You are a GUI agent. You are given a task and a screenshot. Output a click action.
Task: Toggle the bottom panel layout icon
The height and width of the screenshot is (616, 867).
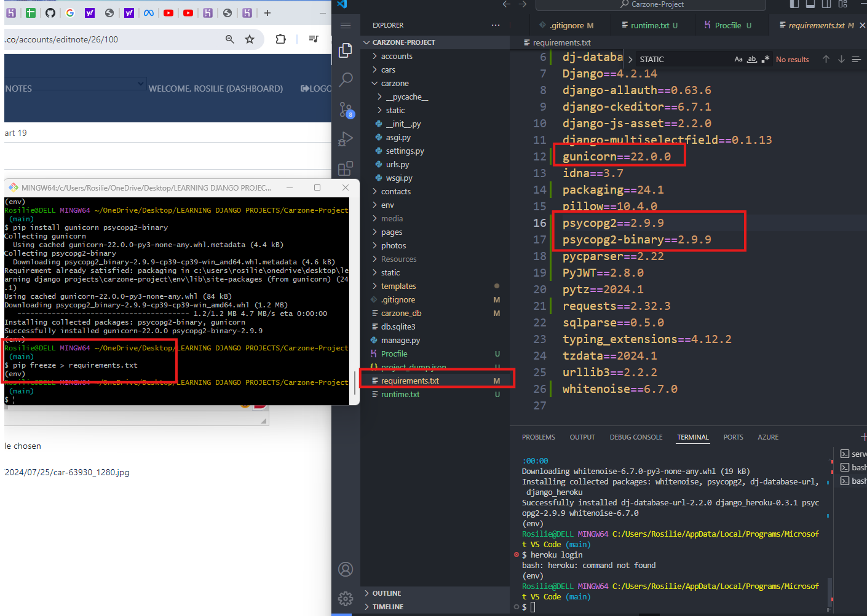click(x=810, y=4)
